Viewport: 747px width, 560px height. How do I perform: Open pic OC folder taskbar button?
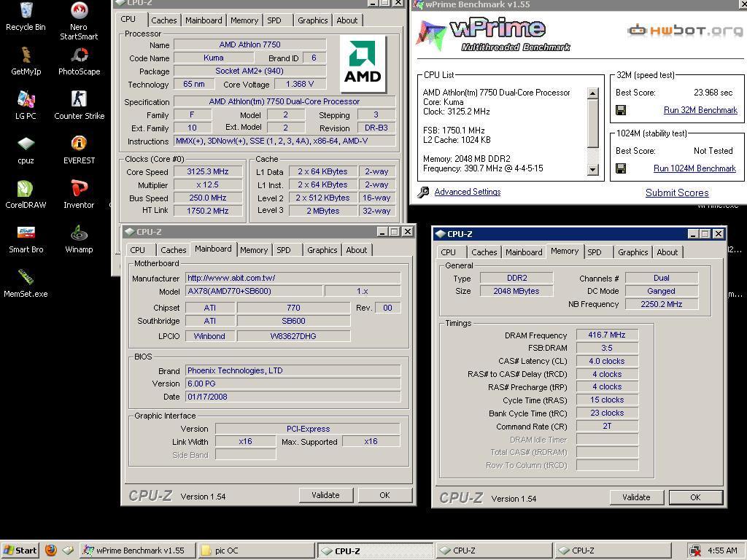tap(256, 551)
